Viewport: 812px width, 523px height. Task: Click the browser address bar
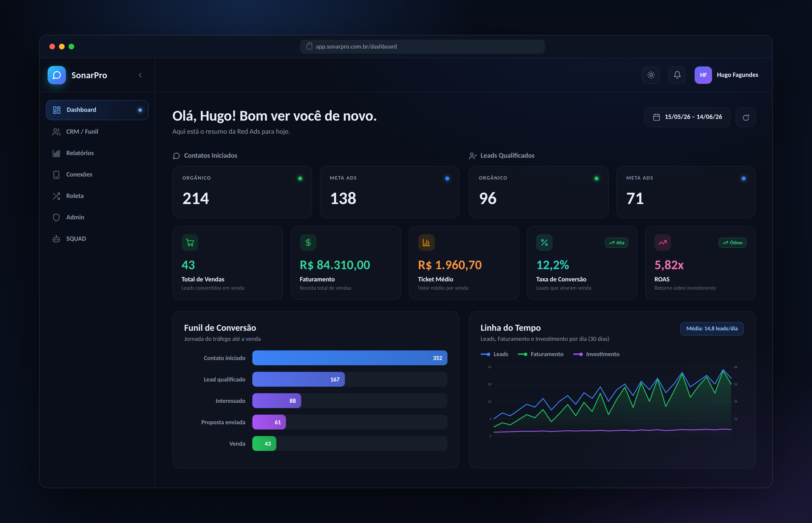point(422,47)
